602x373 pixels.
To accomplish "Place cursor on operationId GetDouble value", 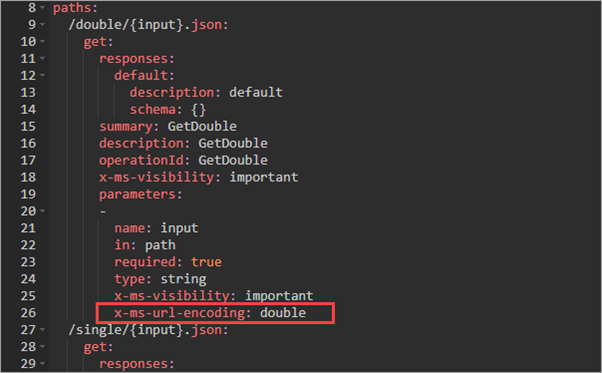I will tap(233, 160).
